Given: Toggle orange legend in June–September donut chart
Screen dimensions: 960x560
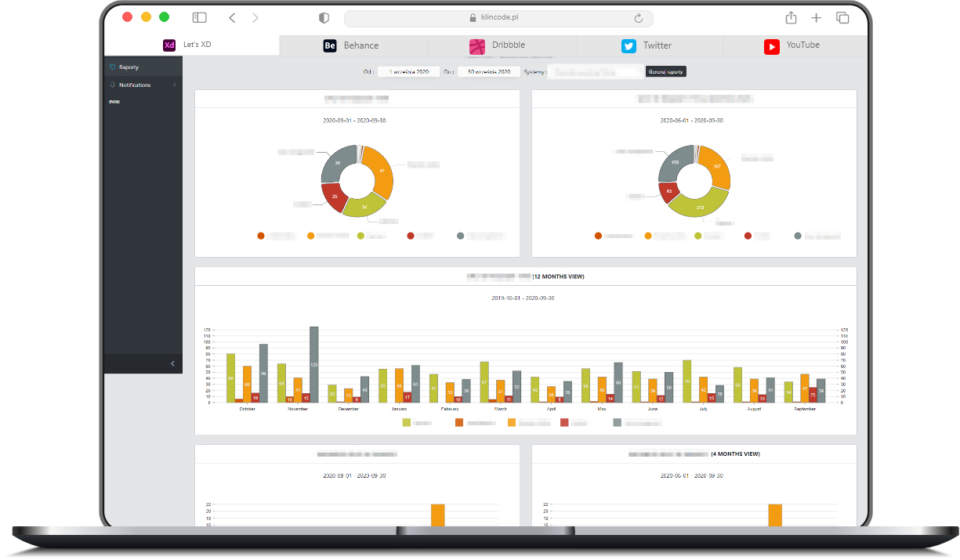Looking at the screenshot, I should pyautogui.click(x=649, y=236).
